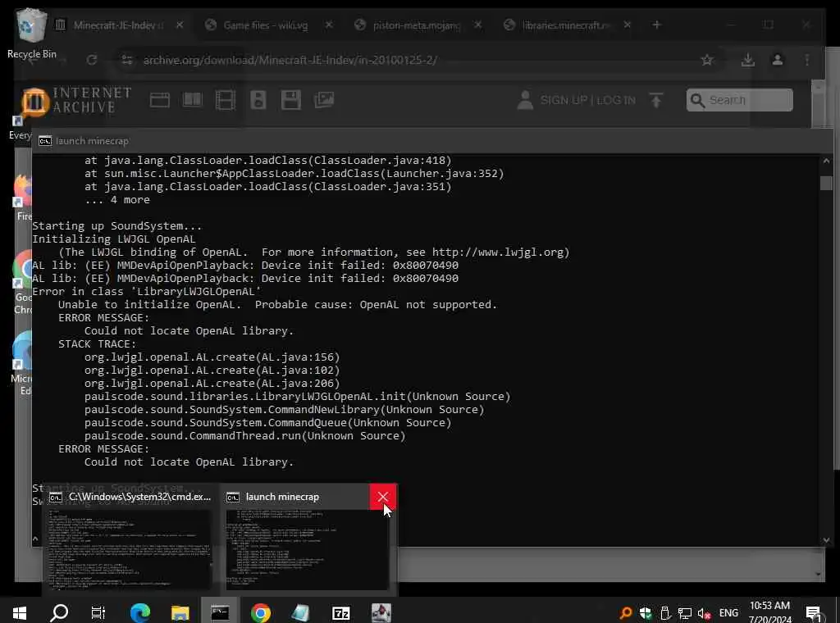
Task: Open the Internet Archive images icon
Action: click(x=324, y=100)
